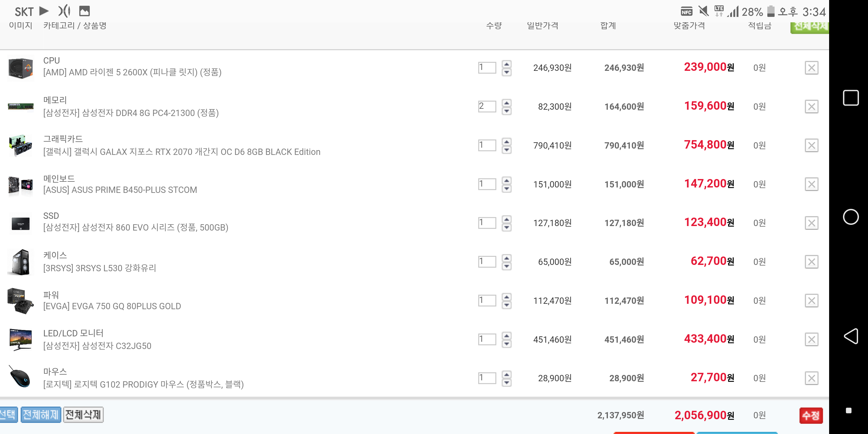This screenshot has height=434, width=868.
Task: Increase SSD quantity with the up arrow
Action: pos(506,219)
